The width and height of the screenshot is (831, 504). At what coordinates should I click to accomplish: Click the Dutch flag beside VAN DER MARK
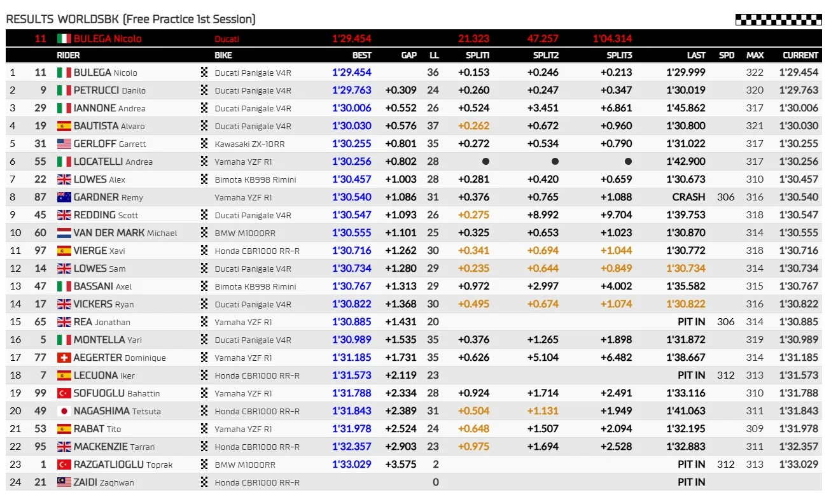tap(64, 233)
